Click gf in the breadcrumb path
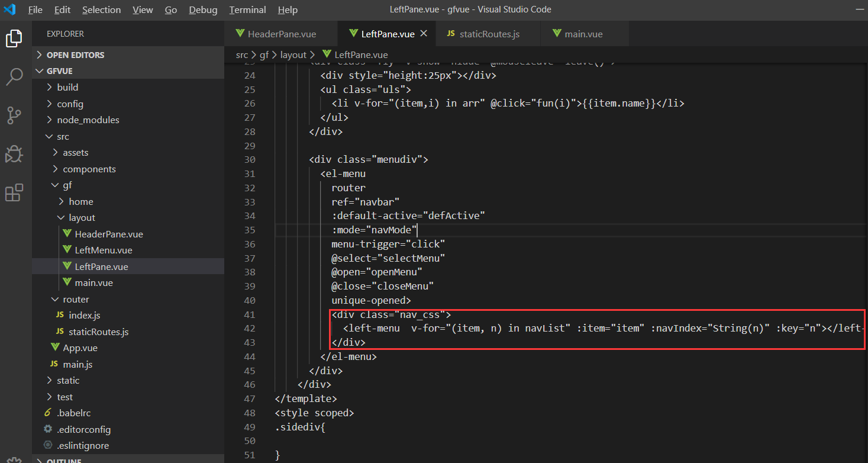The image size is (868, 463). (264, 54)
